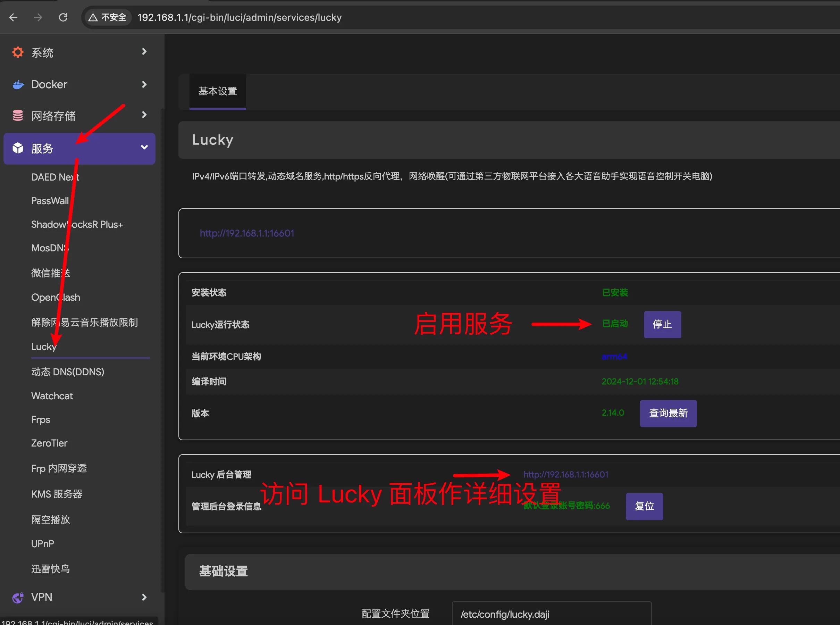Click the 复位 reset login button
840x625 pixels.
(x=644, y=506)
